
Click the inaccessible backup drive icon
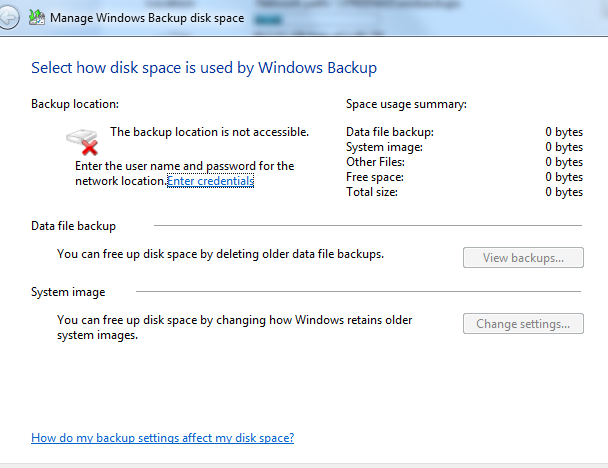pos(82,142)
